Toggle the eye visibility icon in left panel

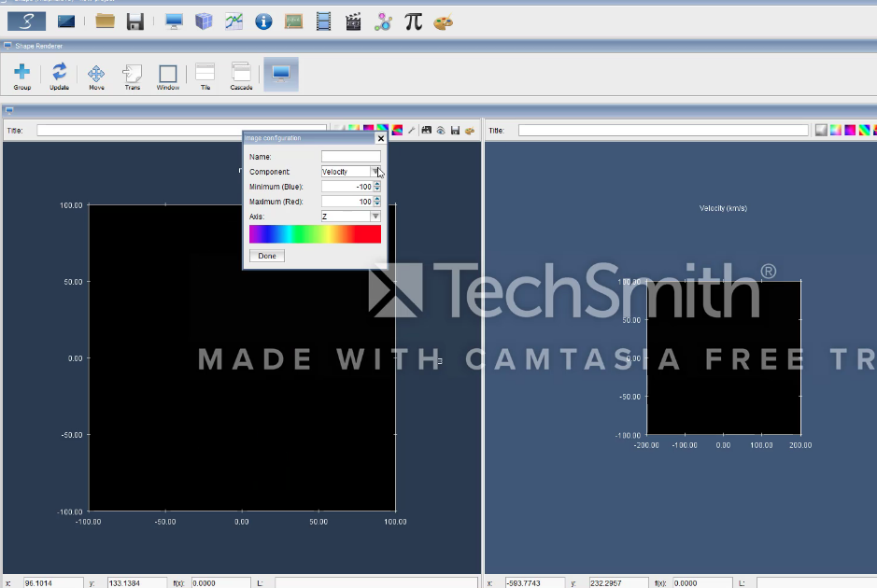pos(441,131)
